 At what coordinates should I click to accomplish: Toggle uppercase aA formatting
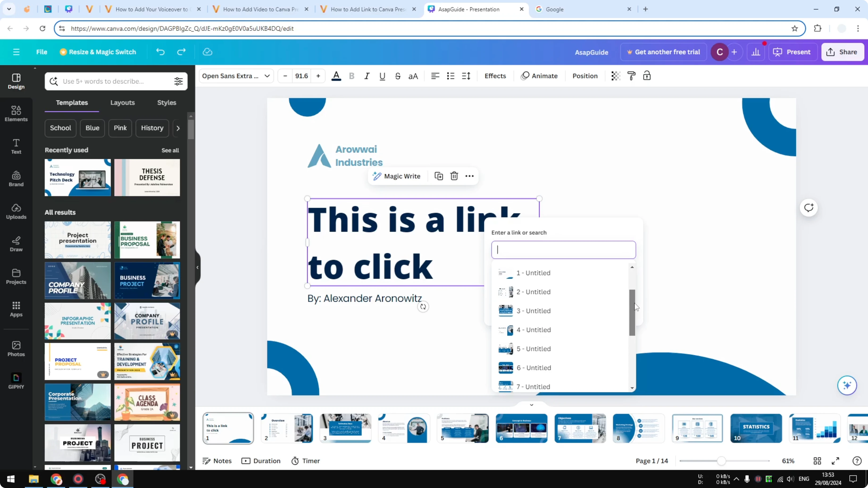point(413,76)
